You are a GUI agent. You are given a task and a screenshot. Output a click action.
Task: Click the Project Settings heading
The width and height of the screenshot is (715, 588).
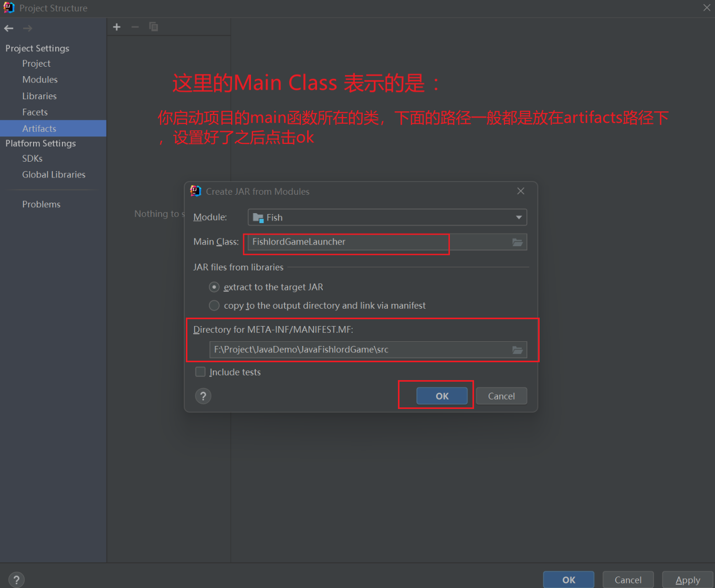(37, 48)
